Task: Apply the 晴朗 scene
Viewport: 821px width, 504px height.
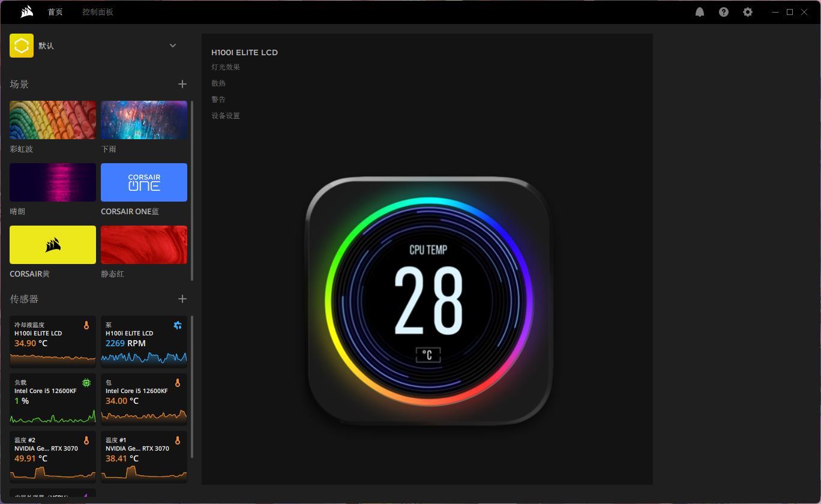Action: 53,182
